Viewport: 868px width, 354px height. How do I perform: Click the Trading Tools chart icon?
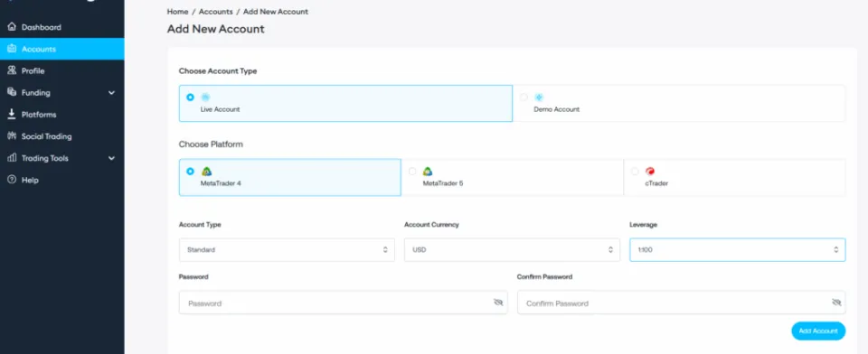point(12,158)
